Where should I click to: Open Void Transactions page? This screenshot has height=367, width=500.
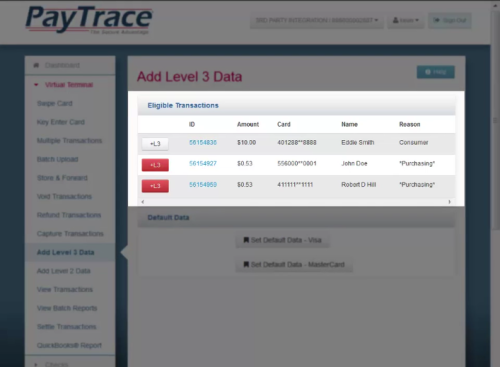pos(64,197)
